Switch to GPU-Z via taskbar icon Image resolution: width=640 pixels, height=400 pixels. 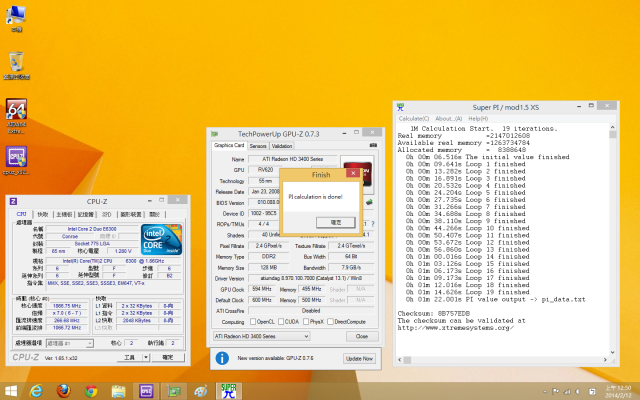point(173,391)
